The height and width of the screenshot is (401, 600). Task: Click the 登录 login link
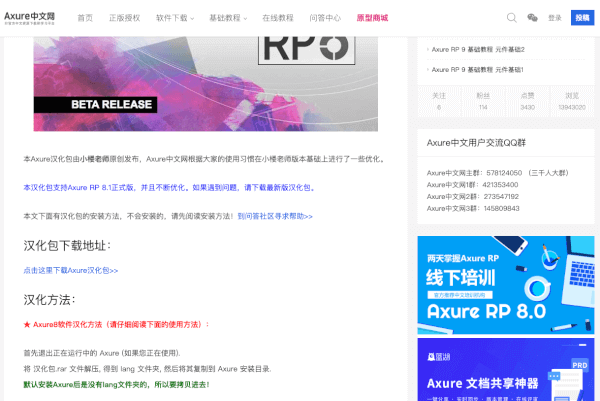click(x=554, y=18)
